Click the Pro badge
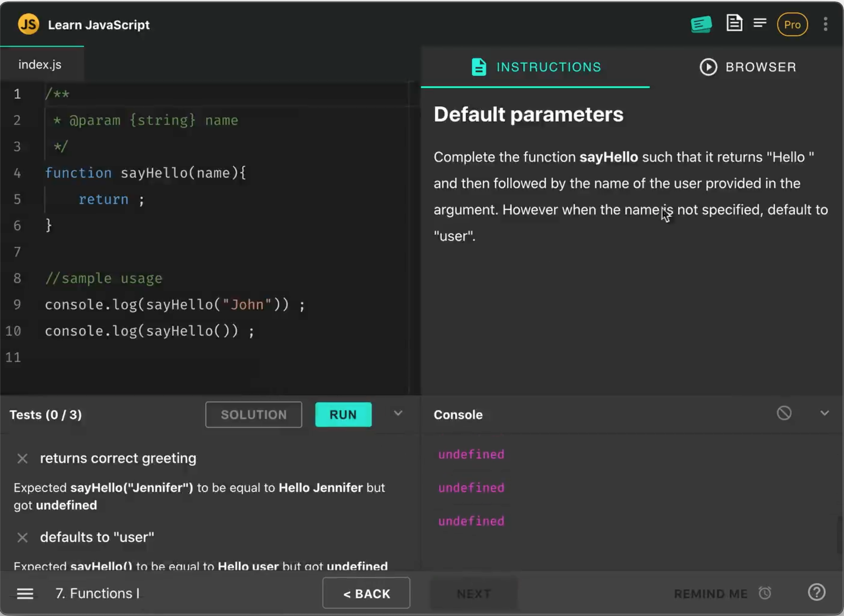 (792, 25)
